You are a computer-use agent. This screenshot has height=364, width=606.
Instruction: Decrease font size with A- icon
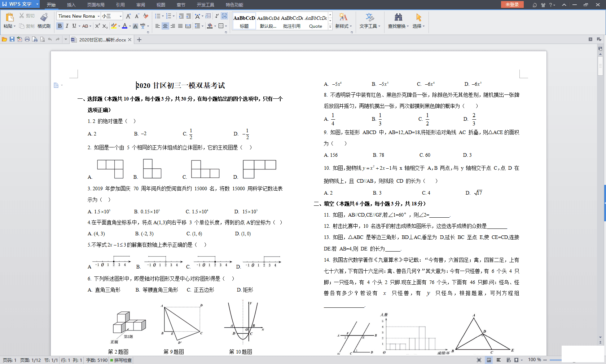click(137, 16)
